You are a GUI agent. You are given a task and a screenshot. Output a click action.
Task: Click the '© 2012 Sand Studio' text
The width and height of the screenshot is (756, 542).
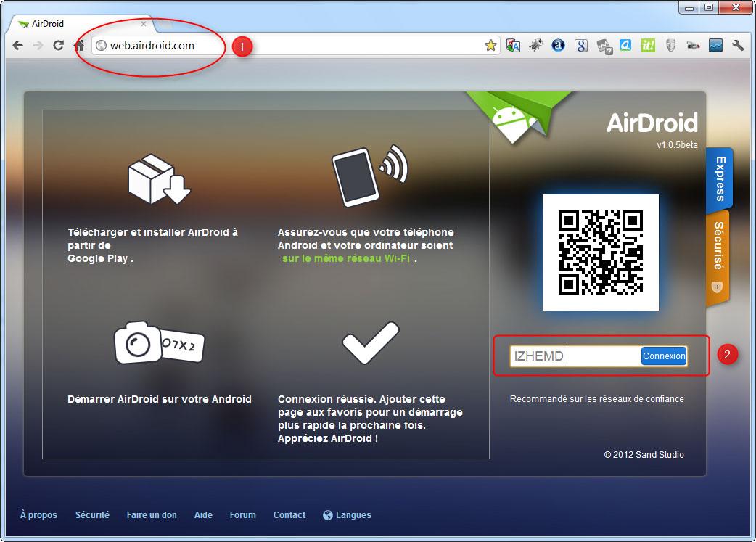coord(644,455)
